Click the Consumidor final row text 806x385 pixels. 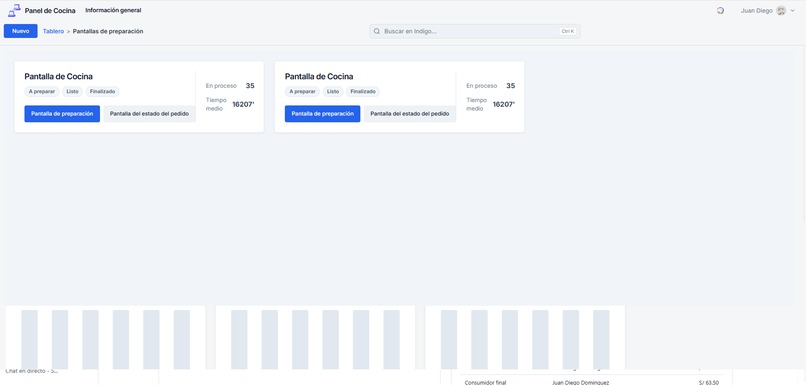pyautogui.click(x=485, y=382)
